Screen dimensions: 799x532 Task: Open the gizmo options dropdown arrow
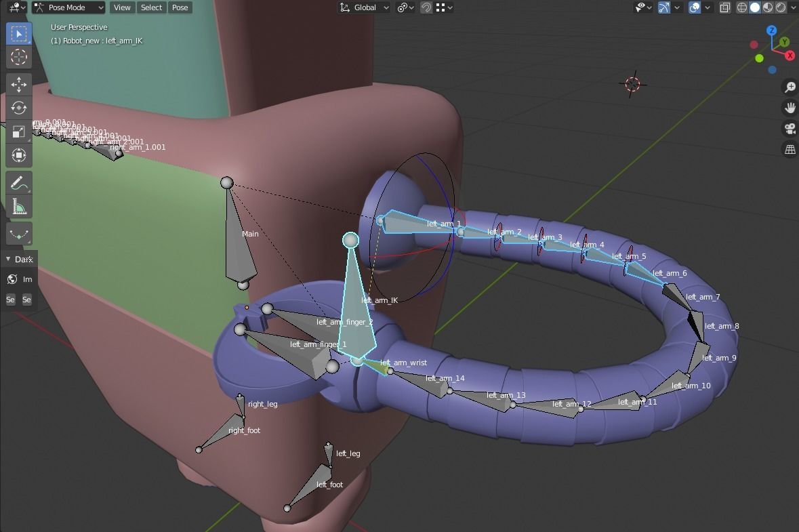pyautogui.click(x=677, y=7)
